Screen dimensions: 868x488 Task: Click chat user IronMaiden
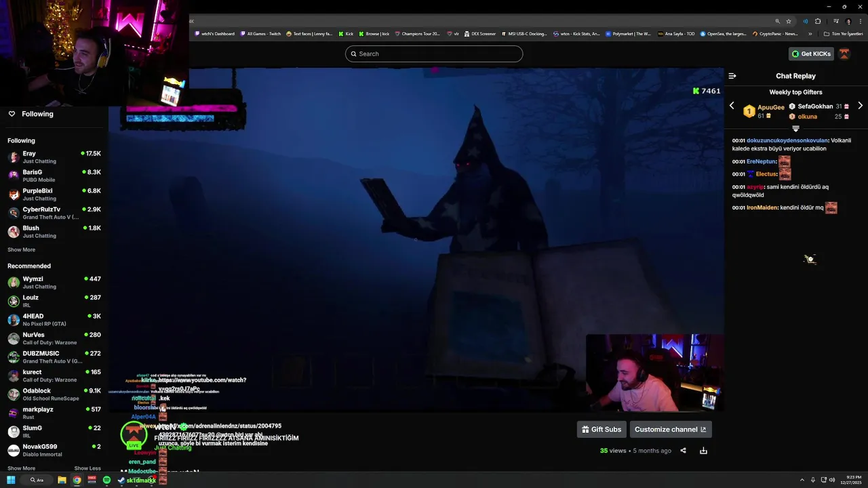(762, 207)
